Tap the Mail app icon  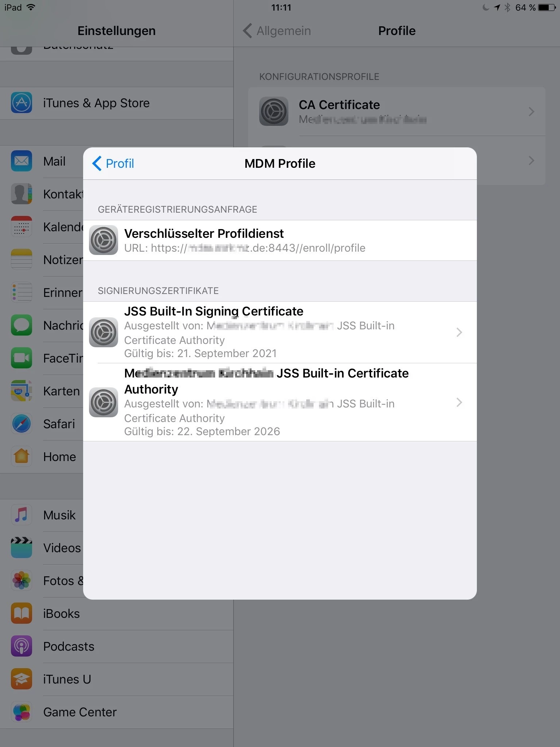click(22, 161)
